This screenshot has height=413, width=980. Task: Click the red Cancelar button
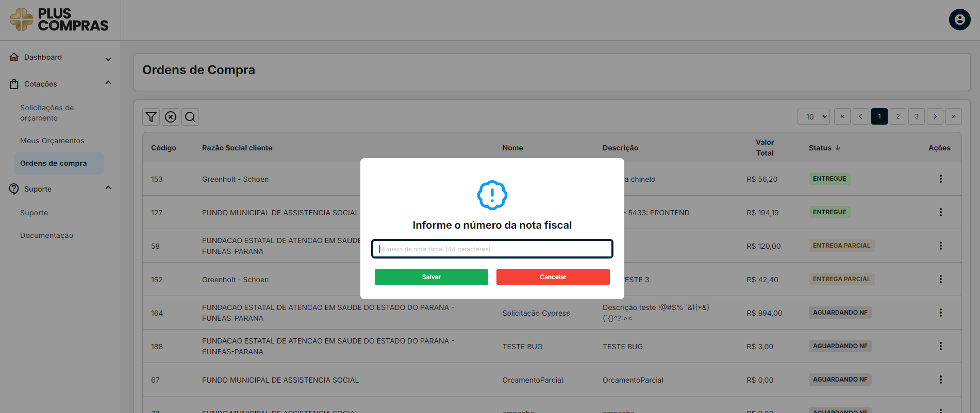coord(553,277)
